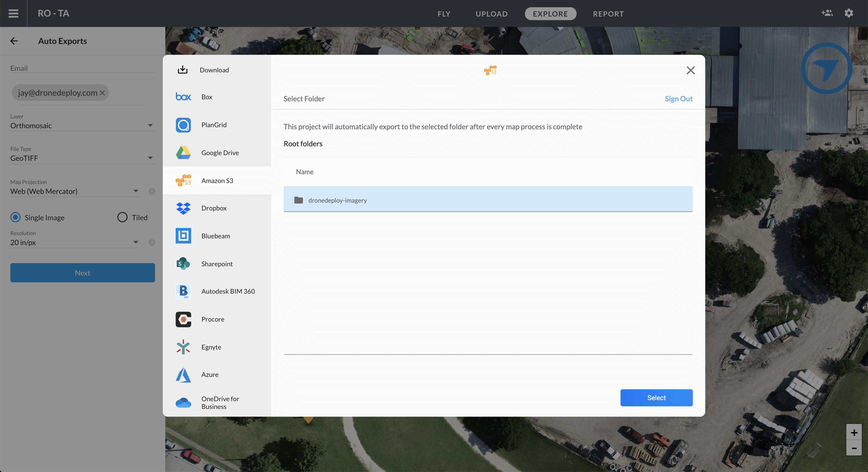Select the dronedeploy-imagery folder row
The width and height of the screenshot is (868, 472).
coord(487,200)
